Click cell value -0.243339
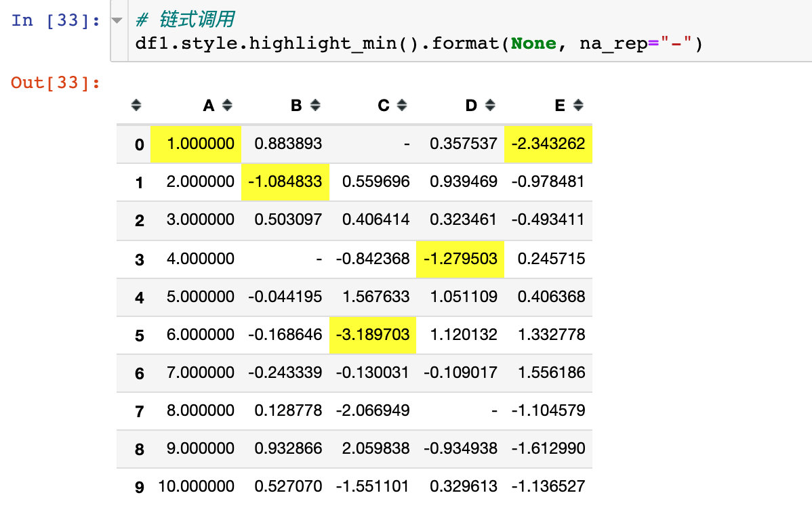 click(x=285, y=372)
